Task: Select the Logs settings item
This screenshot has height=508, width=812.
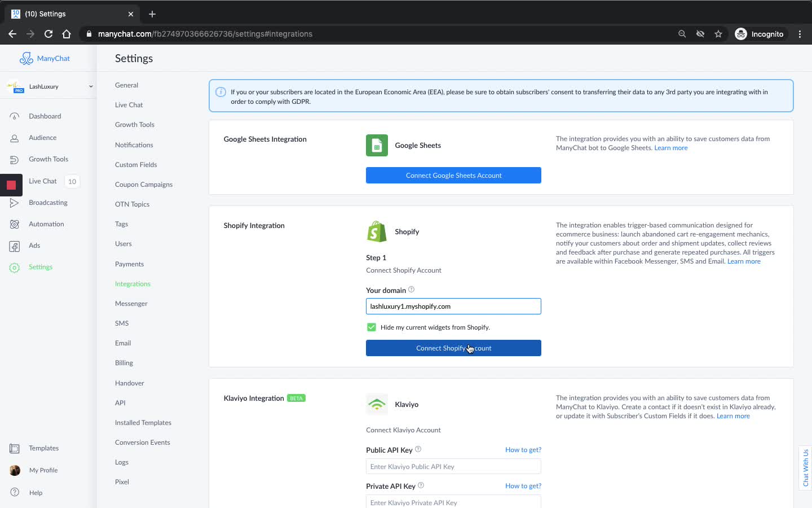Action: [122, 462]
